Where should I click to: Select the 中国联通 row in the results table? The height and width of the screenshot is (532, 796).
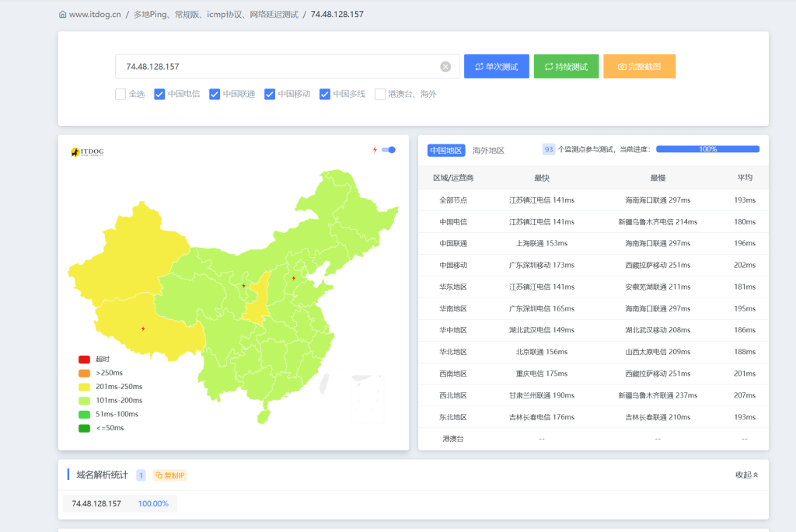(x=593, y=243)
